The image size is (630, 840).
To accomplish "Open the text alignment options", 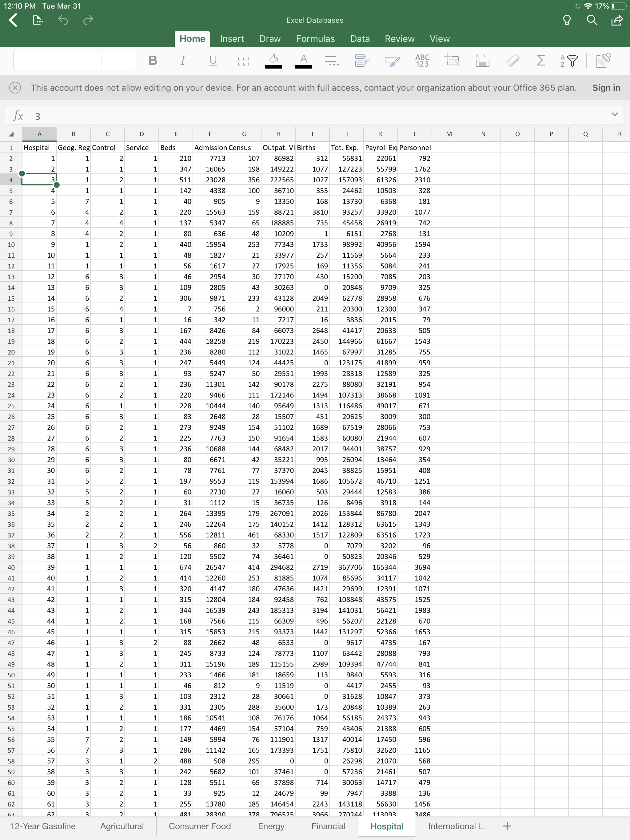I will (332, 60).
